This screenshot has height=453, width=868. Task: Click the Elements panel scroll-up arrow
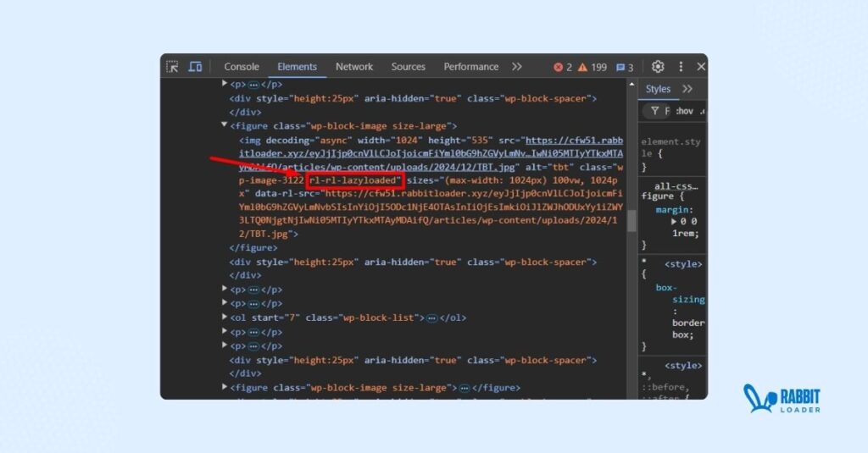632,84
